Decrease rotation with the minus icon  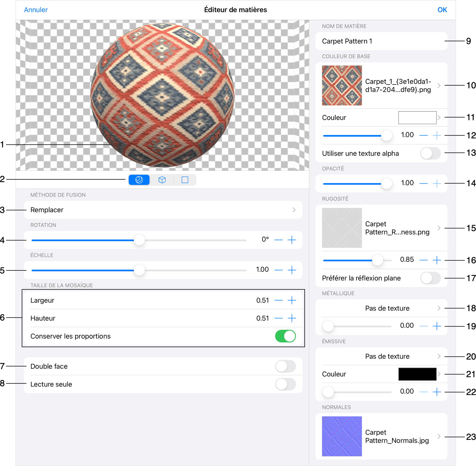279,240
